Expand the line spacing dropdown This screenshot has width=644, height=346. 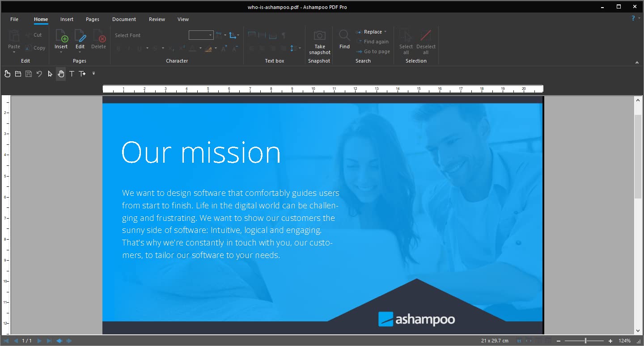(x=300, y=48)
